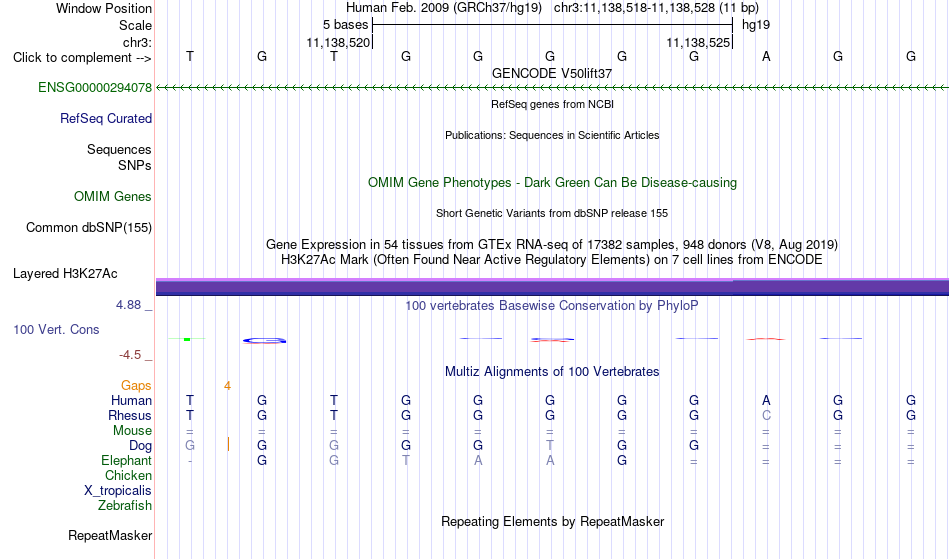The width and height of the screenshot is (950, 559).
Task: Click the orange 4 in the Gaps row
Action: point(227,386)
